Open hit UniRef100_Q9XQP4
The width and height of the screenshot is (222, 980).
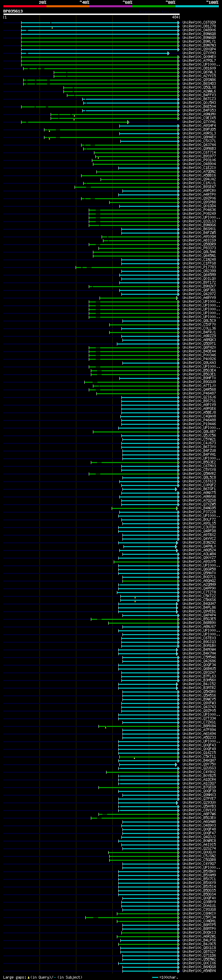(199, 49)
